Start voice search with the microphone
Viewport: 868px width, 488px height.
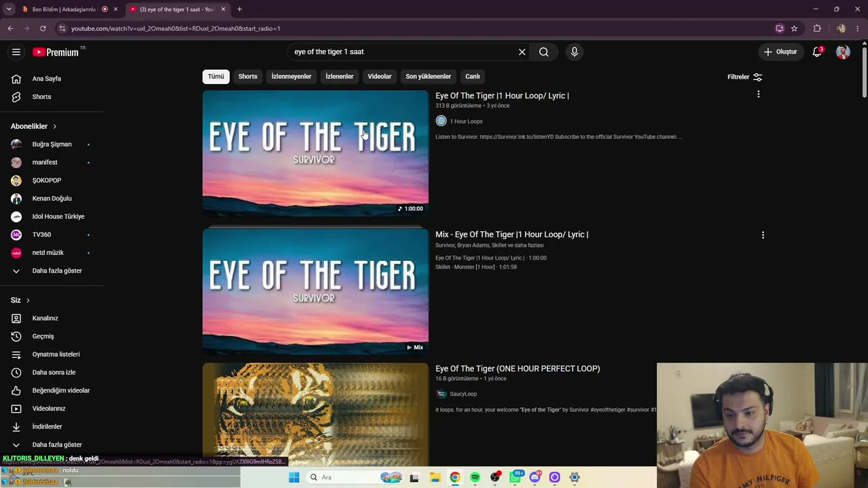574,52
